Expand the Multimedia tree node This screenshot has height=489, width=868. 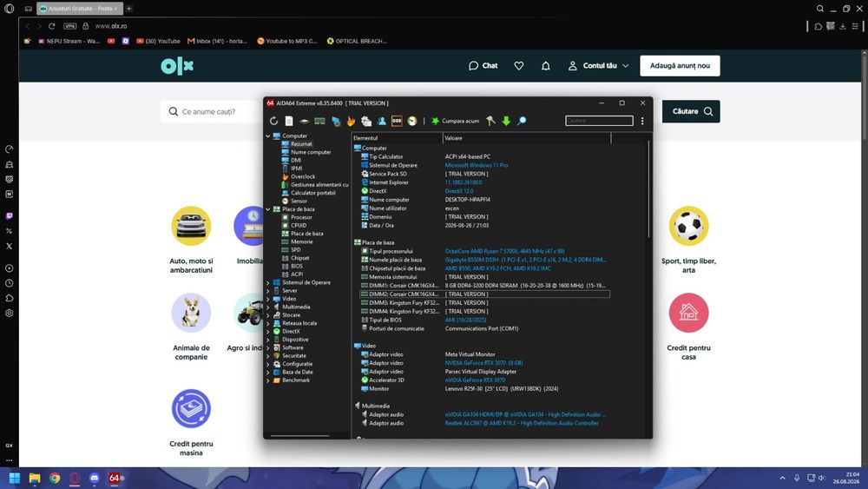tap(268, 307)
